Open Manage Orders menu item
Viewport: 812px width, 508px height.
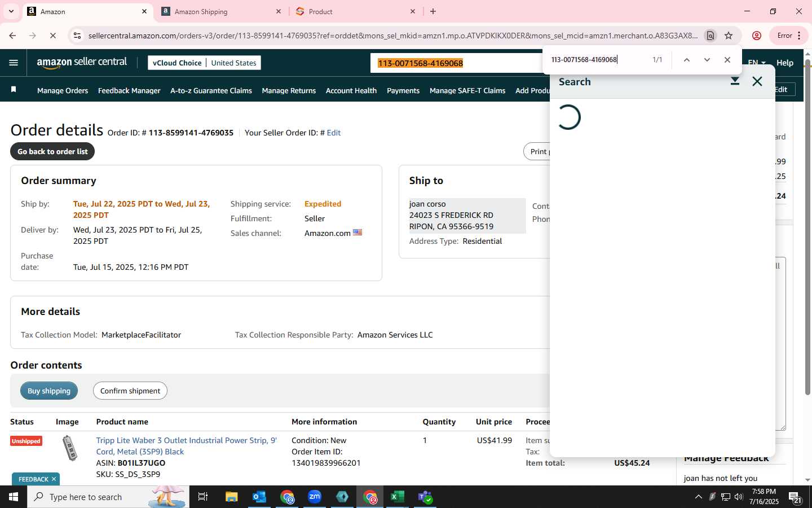[63, 90]
